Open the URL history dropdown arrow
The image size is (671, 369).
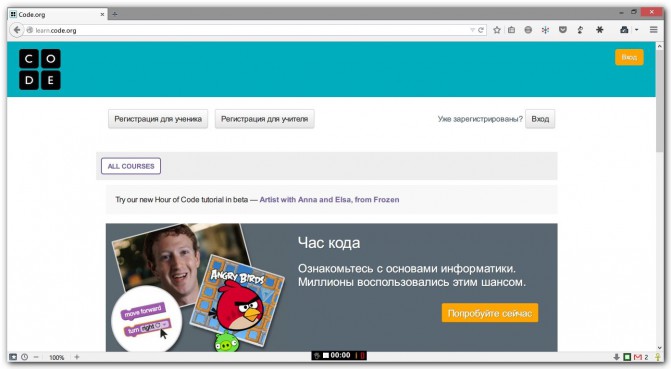pos(472,30)
